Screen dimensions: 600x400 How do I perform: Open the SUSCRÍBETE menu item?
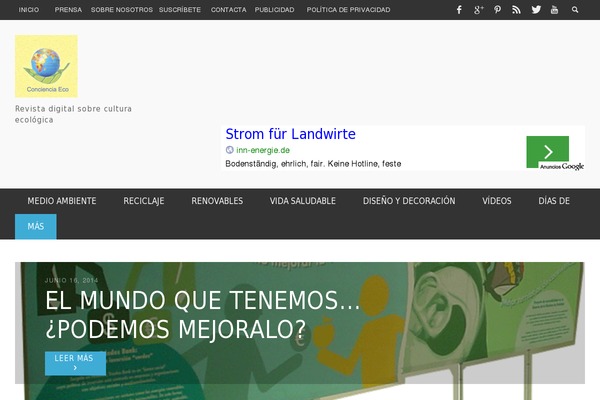coord(180,10)
